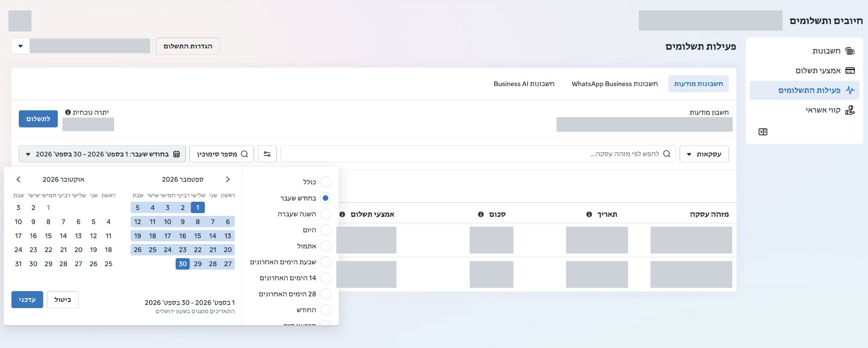Image resolution: width=868 pixels, height=348 pixels.
Task: Open the filter settings icon button
Action: click(x=267, y=154)
